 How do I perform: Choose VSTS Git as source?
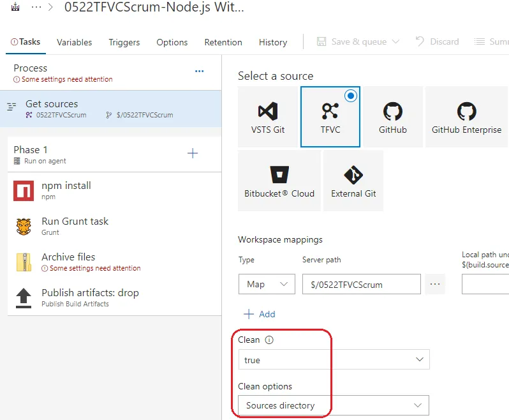click(267, 117)
